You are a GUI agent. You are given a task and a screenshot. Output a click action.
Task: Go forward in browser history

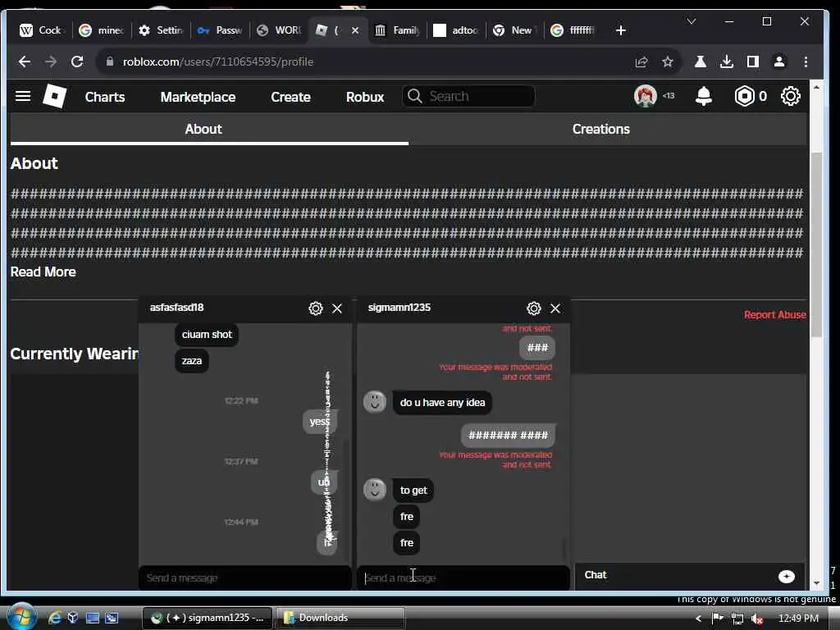(51, 62)
